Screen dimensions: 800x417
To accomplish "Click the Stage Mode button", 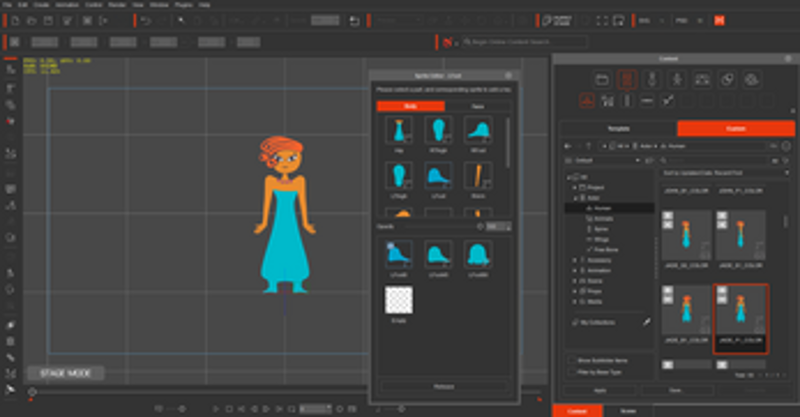I will click(x=66, y=373).
